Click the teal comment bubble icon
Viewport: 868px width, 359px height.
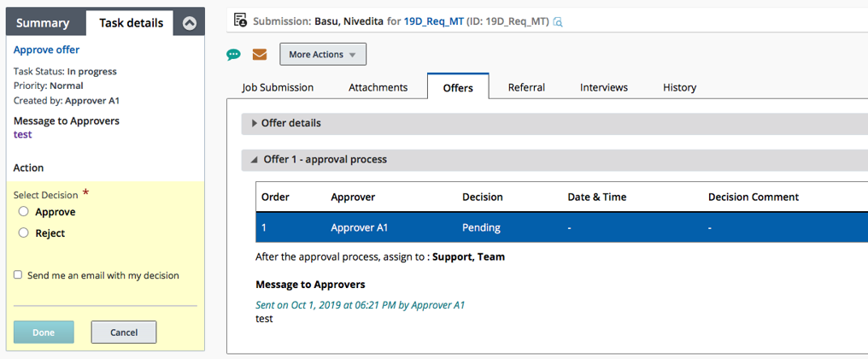point(233,55)
